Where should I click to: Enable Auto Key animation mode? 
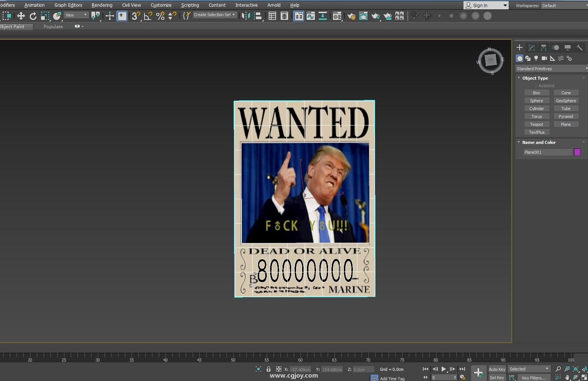coord(497,369)
